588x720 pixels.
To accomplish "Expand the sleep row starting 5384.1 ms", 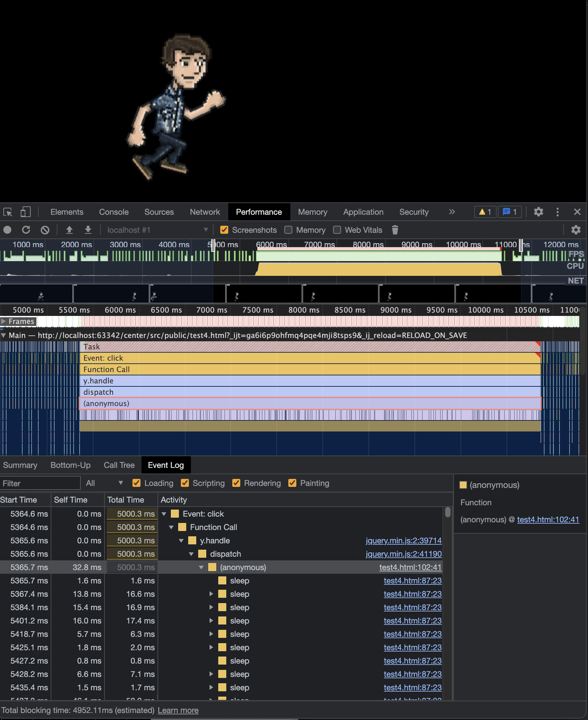I will [x=211, y=607].
